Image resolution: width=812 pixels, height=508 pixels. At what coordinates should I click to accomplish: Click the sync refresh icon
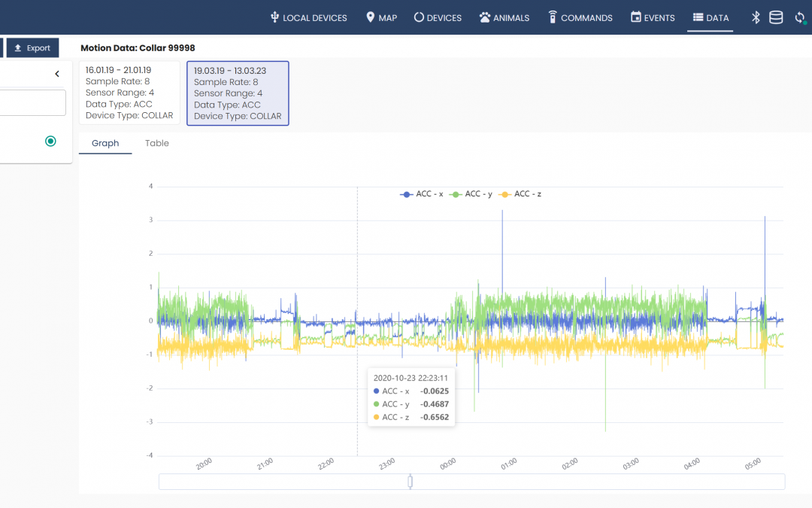[800, 17]
